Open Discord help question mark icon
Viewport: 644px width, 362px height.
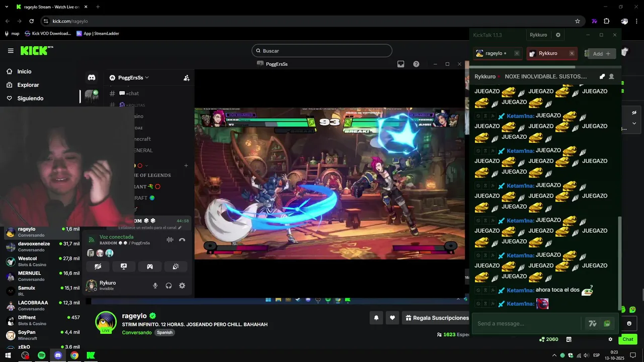pos(416,64)
